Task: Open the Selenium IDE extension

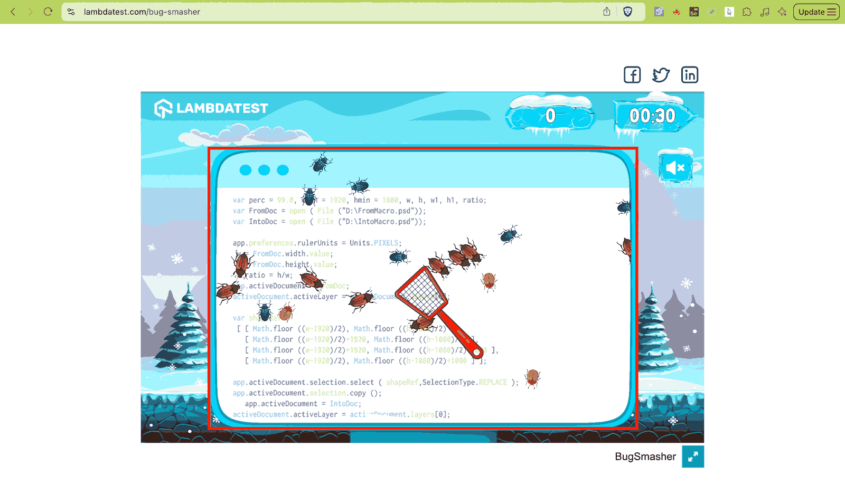Action: click(x=694, y=12)
